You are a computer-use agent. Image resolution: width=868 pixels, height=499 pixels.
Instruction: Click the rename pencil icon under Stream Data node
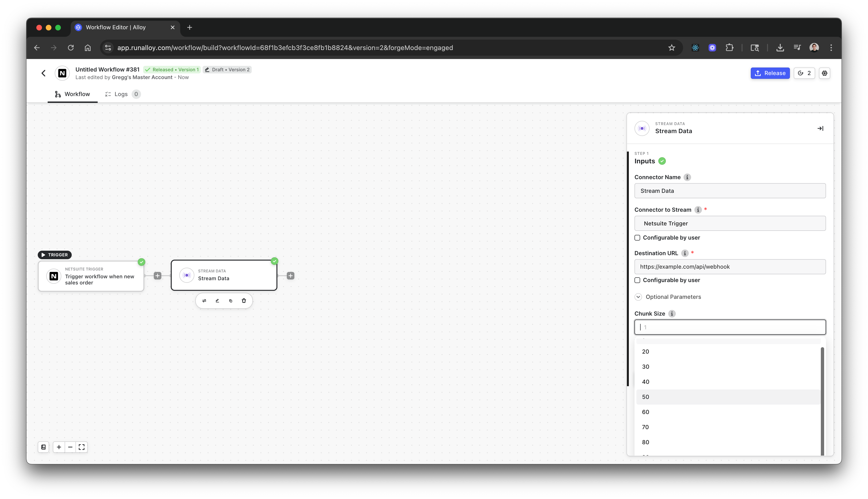[217, 300]
